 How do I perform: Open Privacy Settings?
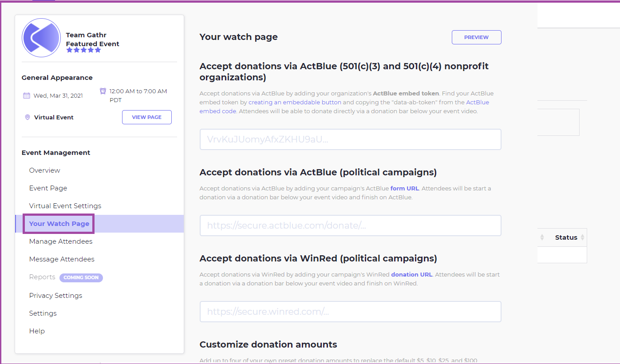coord(55,296)
